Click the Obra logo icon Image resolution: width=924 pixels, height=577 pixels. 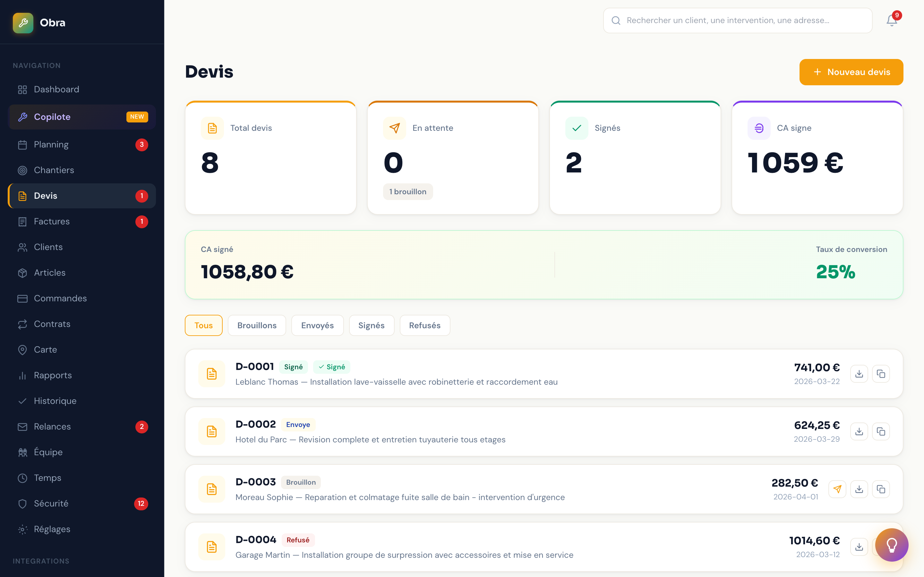click(x=23, y=23)
